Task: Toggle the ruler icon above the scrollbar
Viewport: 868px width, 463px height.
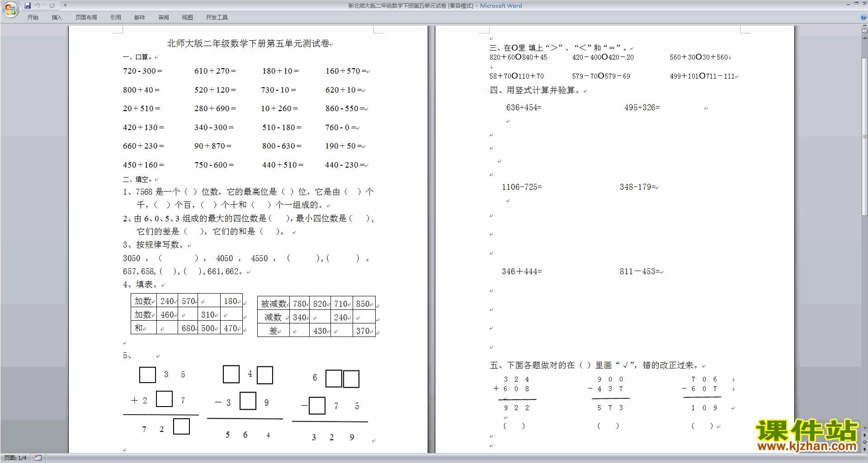Action: pos(865,31)
